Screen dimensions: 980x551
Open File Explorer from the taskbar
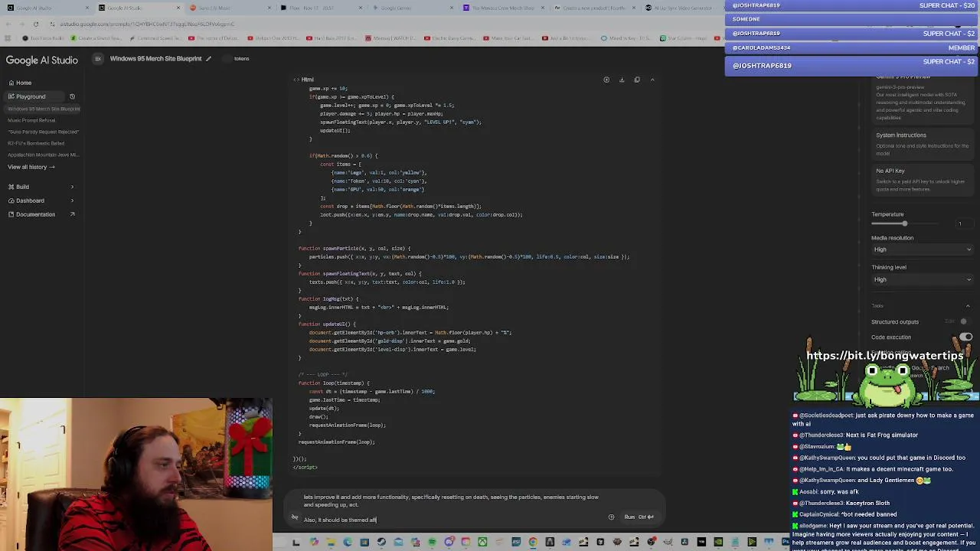(x=330, y=543)
